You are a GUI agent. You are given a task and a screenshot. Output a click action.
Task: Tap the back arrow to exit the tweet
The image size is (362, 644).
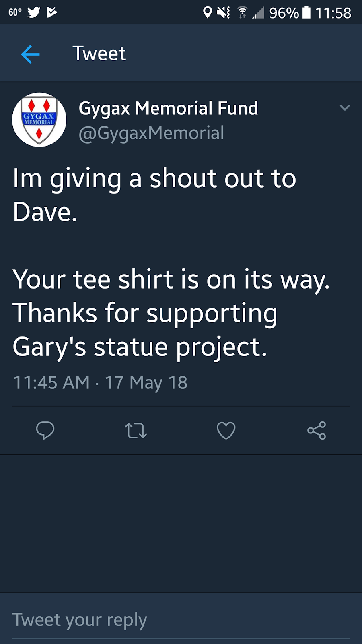(30, 53)
